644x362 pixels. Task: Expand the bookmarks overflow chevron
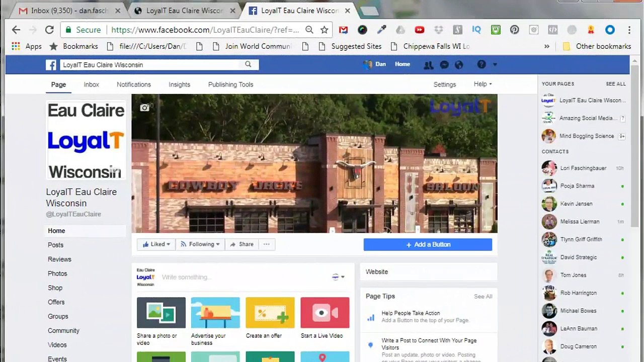[x=547, y=46]
